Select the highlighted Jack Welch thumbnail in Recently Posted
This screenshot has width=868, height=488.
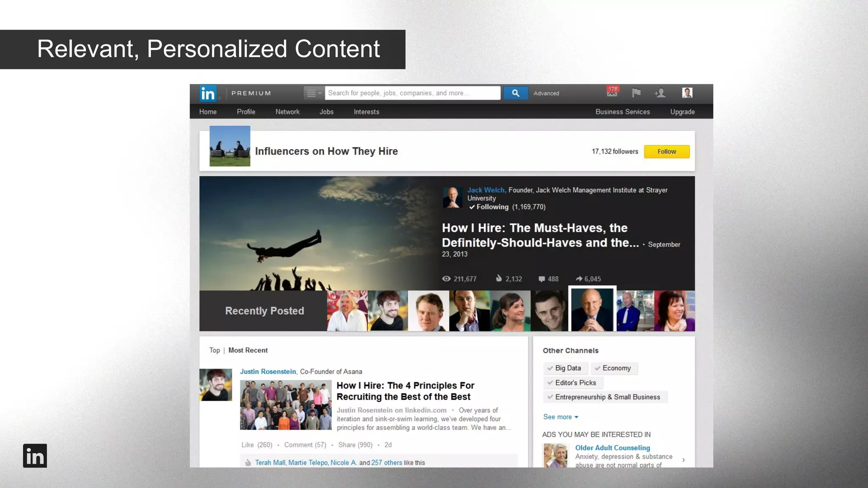(592, 310)
